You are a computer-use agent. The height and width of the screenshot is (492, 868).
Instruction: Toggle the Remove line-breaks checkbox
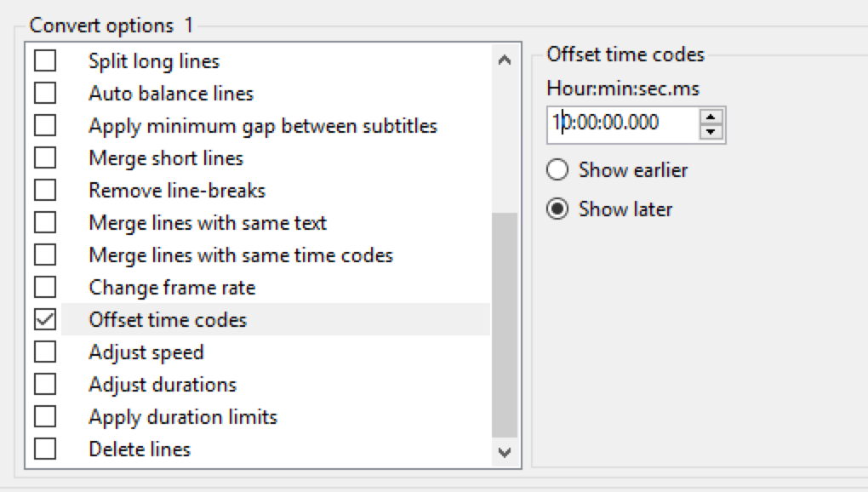44,191
